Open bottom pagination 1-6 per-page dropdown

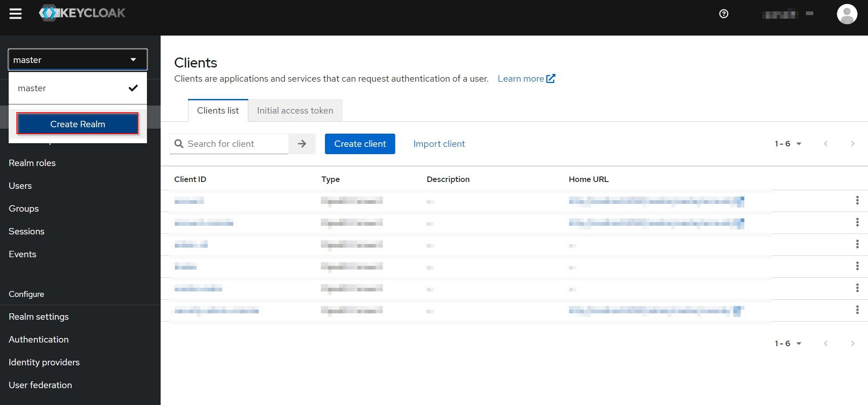pyautogui.click(x=788, y=343)
